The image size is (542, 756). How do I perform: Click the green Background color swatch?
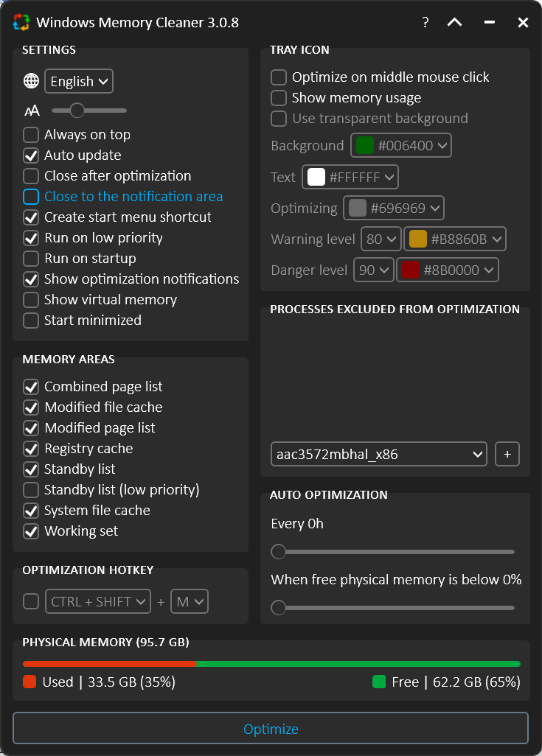(364, 145)
